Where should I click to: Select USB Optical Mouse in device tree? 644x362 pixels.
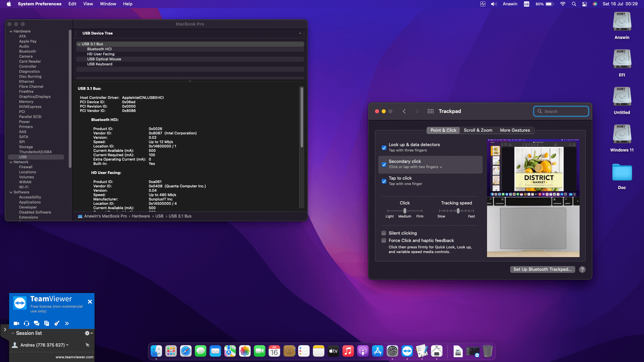coord(104,59)
